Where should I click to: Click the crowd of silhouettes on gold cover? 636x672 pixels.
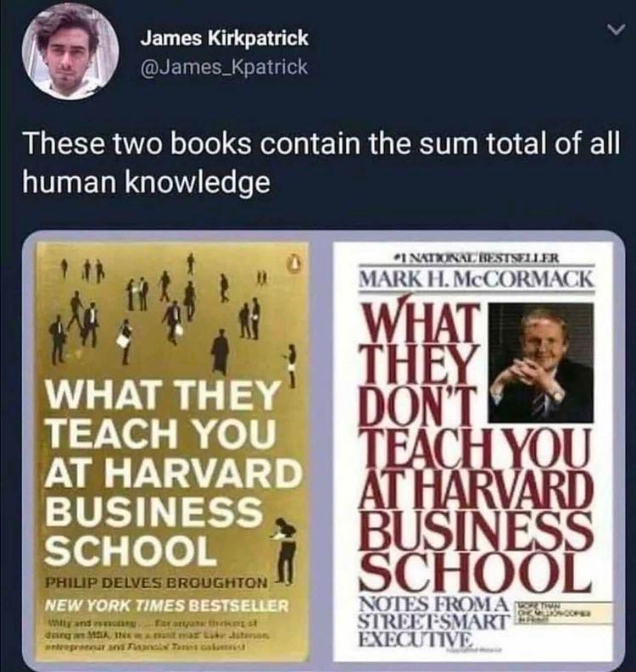(171, 313)
